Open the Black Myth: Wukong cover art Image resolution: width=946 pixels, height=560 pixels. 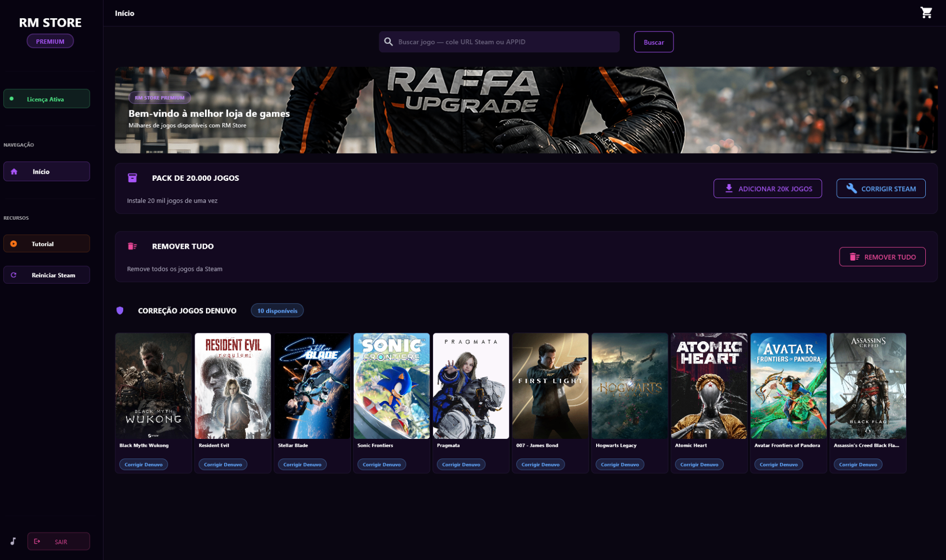point(153,386)
